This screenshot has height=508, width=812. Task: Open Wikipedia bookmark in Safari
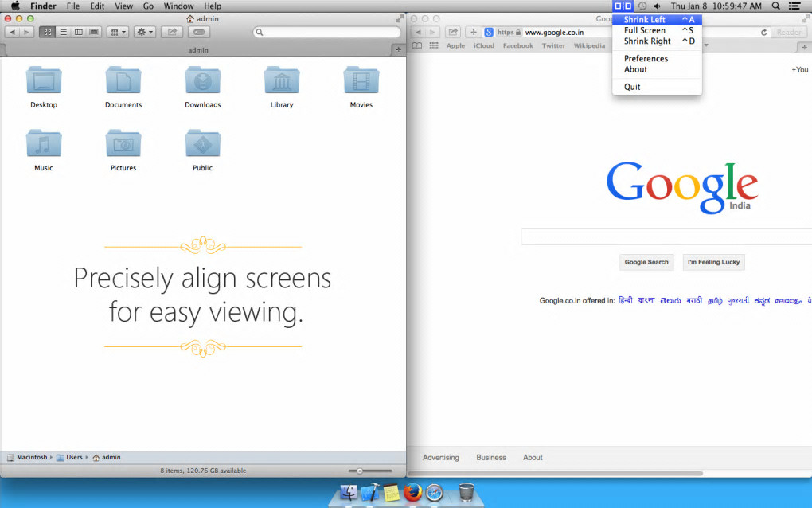pos(589,45)
